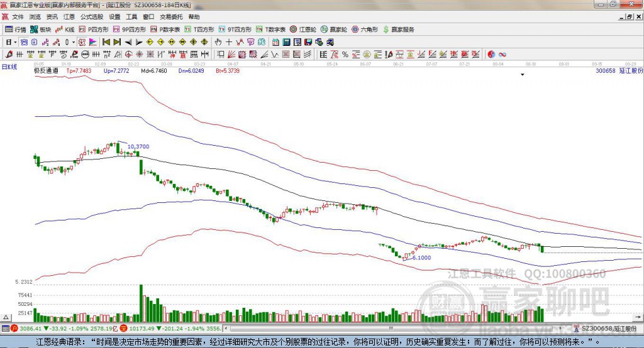The height and width of the screenshot is (348, 644).
Task: Click the 板块 toolbar button
Action: 41,30
